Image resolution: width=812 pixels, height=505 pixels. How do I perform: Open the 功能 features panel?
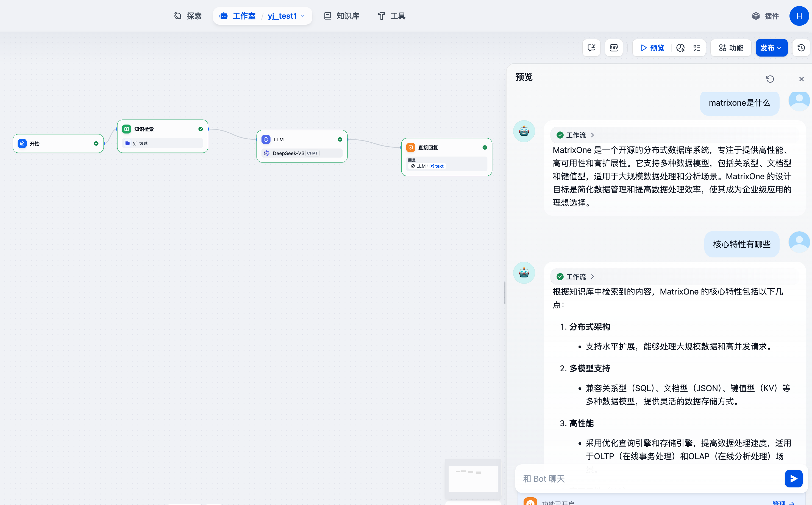[731, 48]
